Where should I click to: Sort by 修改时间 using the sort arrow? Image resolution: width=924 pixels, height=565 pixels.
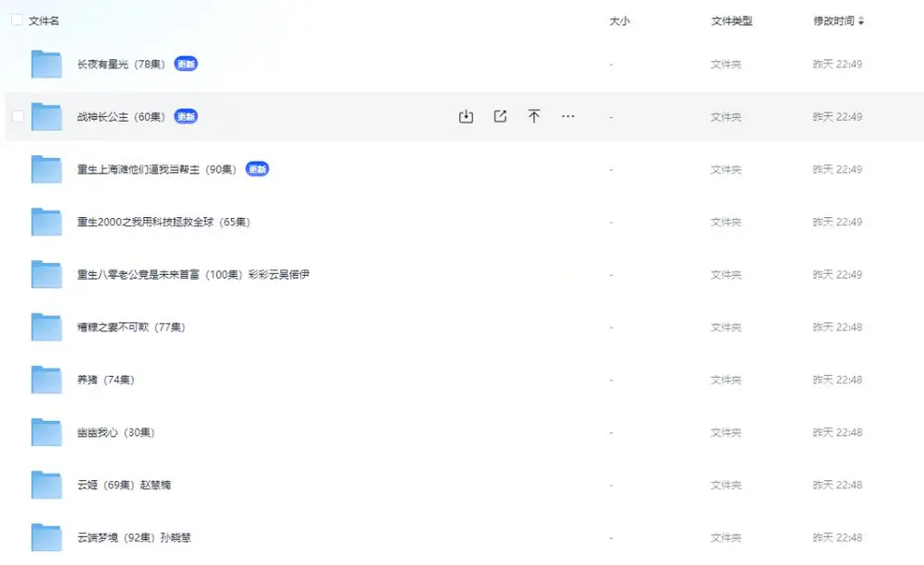(861, 21)
